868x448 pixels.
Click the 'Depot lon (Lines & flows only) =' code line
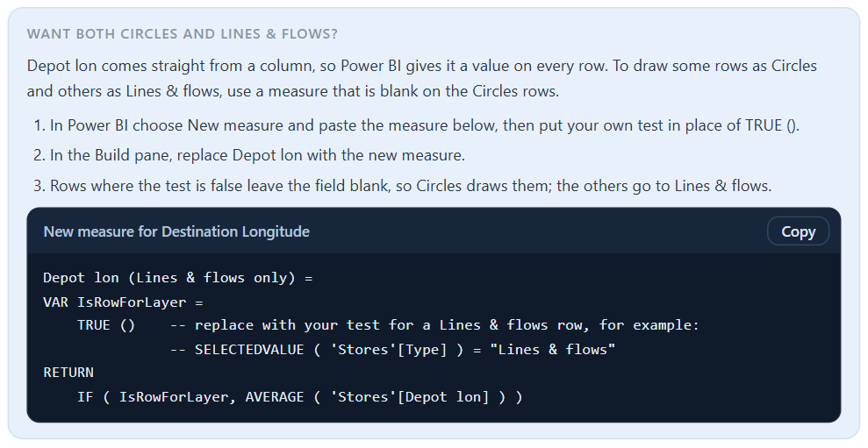[x=177, y=278]
